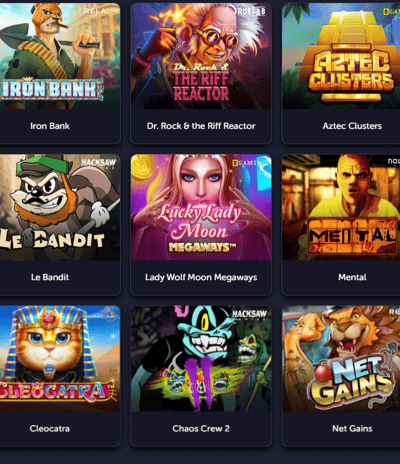Open the Iron Bank game thumbnail
The width and height of the screenshot is (400, 464).
60,56
